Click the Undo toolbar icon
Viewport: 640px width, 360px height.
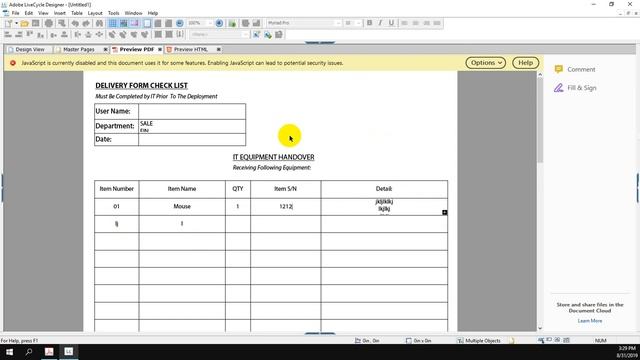[75, 23]
